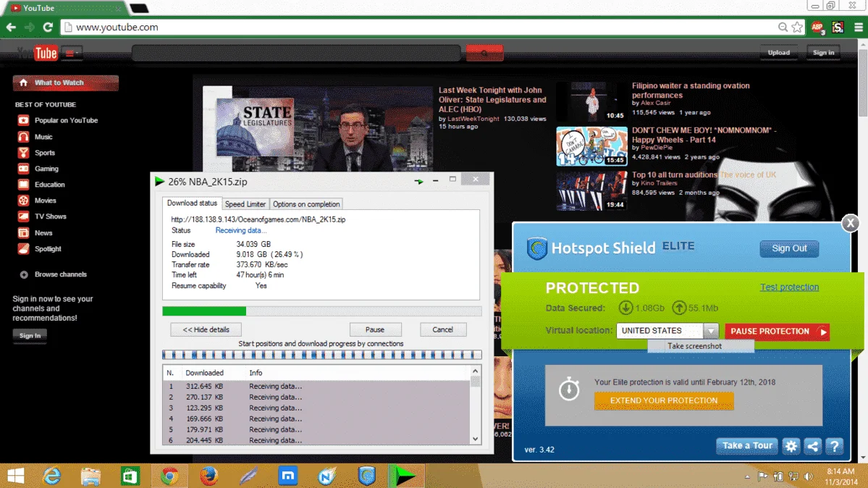Open Top 10 all turn auditions thumbnail
Viewport: 868px width, 488px height.
(x=591, y=190)
